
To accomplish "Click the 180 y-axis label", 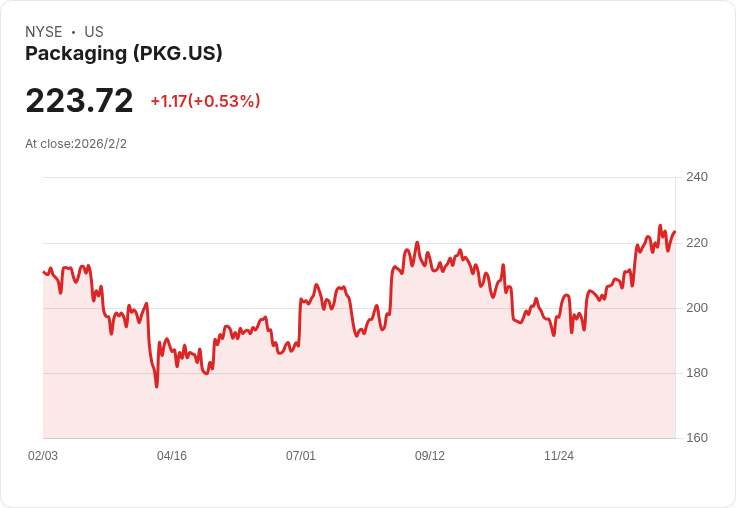I will tap(696, 373).
